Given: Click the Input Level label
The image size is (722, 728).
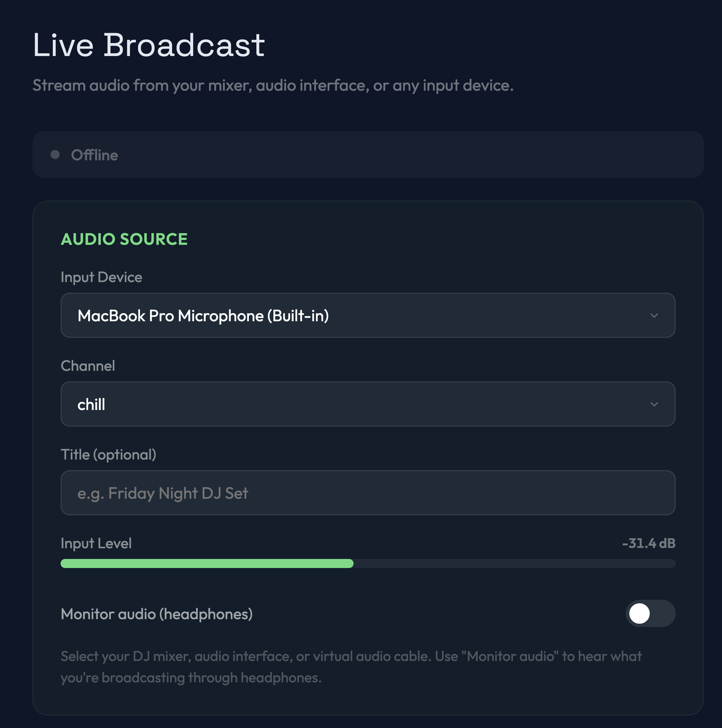Looking at the screenshot, I should point(96,543).
